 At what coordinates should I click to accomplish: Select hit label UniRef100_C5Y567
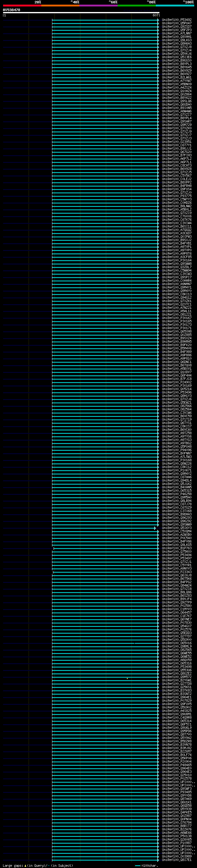tap(177, 176)
